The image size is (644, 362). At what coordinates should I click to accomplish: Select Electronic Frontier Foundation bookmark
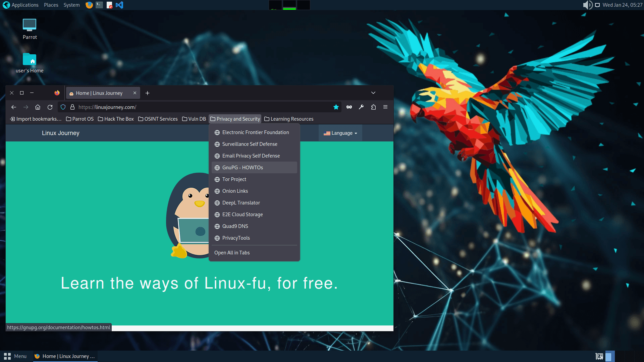coord(254,132)
